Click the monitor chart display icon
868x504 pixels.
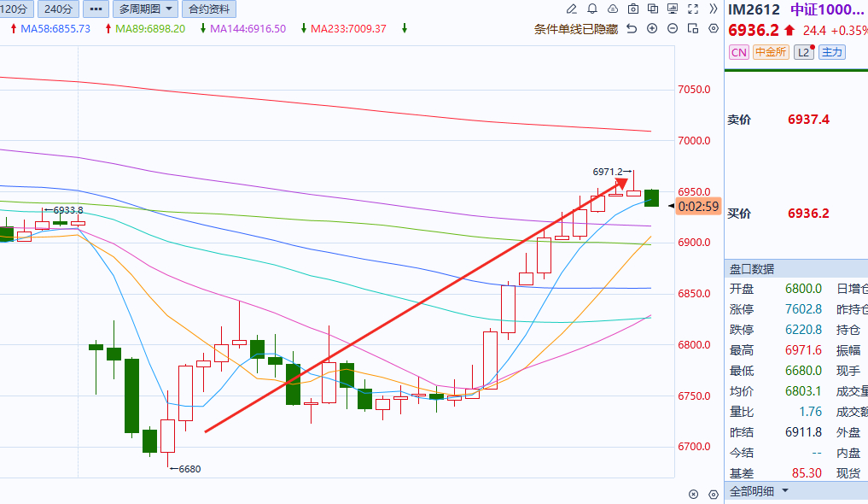[673, 9]
